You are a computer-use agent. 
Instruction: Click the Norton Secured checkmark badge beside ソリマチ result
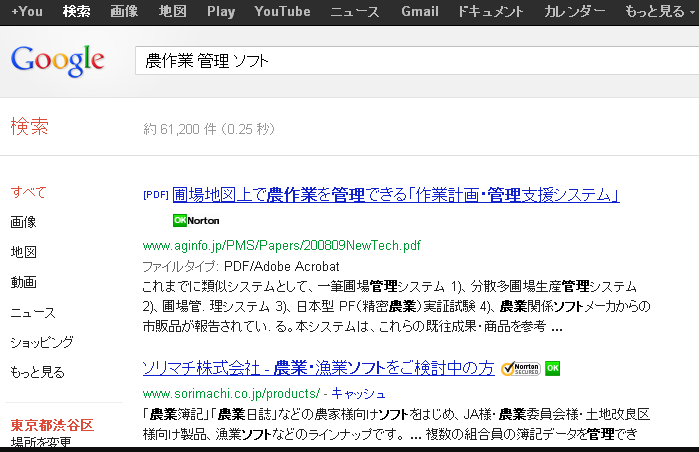pyautogui.click(x=520, y=369)
